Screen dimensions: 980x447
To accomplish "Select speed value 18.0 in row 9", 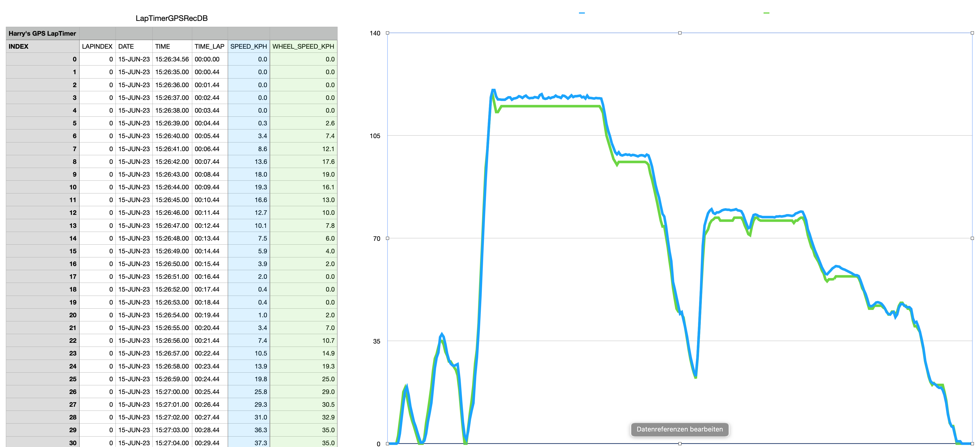I will 249,174.
